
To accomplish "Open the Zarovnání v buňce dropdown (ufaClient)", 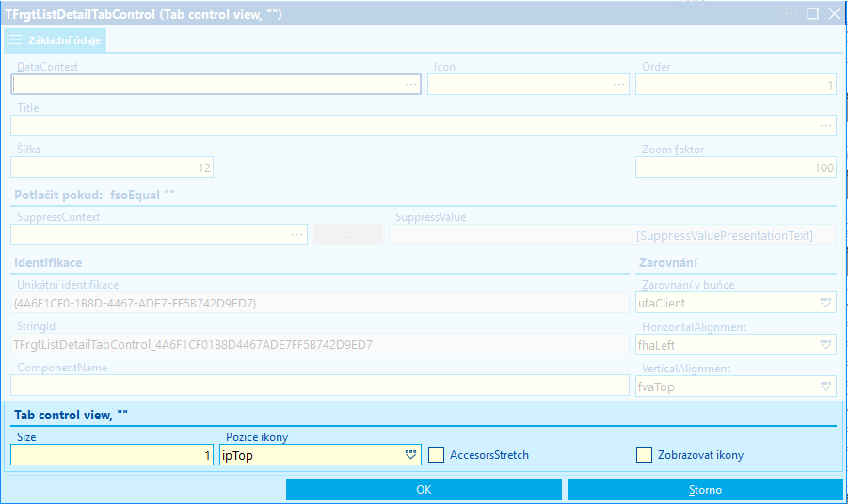I will [825, 303].
